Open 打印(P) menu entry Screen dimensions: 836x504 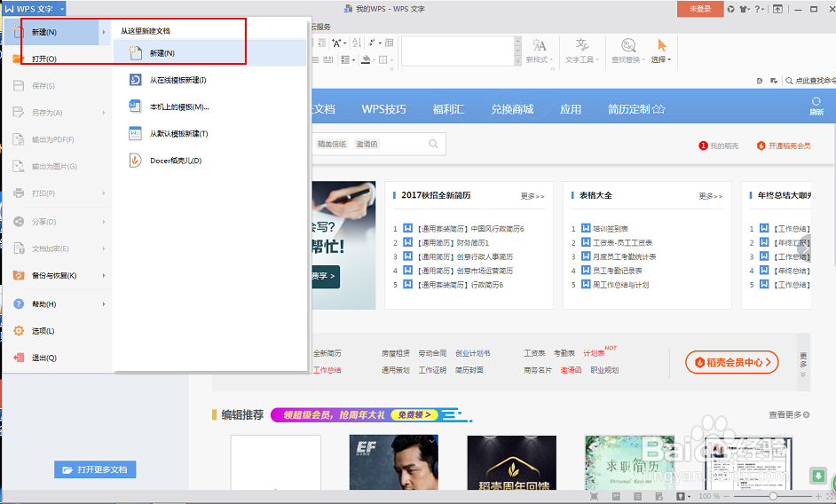pos(57,193)
